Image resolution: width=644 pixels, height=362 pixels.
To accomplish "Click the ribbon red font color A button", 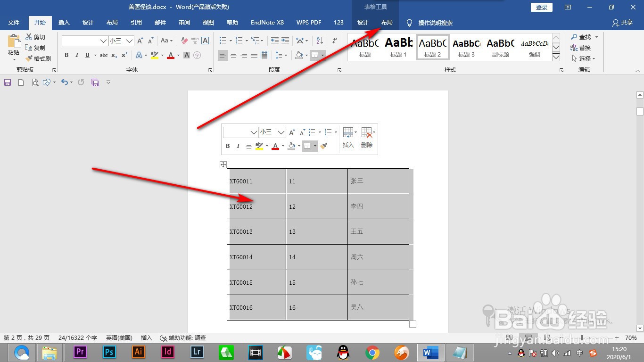I will (171, 55).
